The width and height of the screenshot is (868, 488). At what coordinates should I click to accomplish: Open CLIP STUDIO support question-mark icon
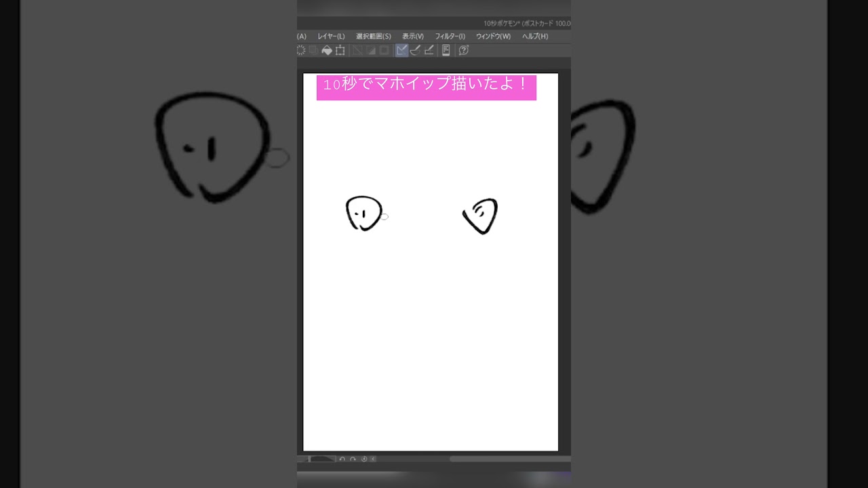[x=464, y=50]
